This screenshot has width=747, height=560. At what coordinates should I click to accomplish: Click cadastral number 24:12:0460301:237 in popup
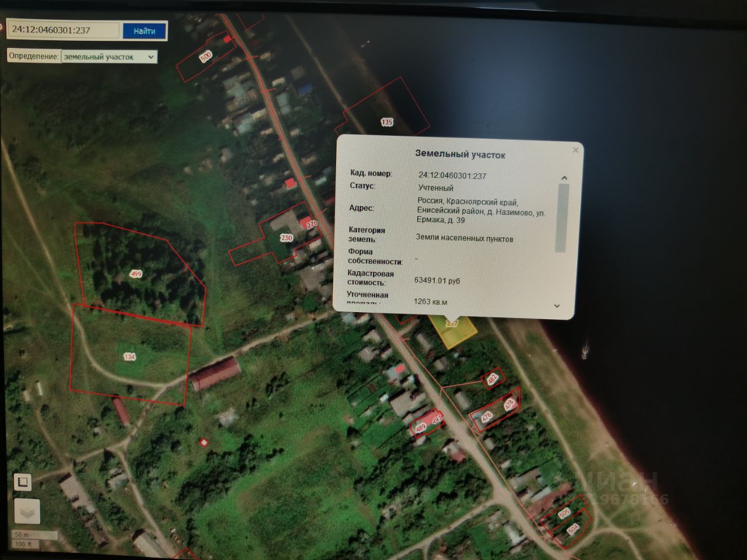pyautogui.click(x=452, y=176)
